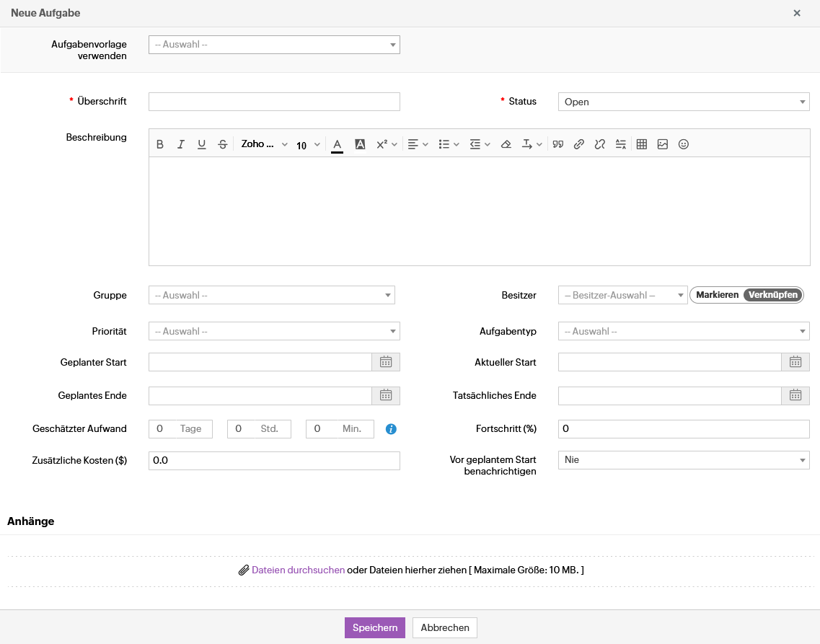Focus the Überschrift input field
This screenshot has width=820, height=644.
(274, 102)
